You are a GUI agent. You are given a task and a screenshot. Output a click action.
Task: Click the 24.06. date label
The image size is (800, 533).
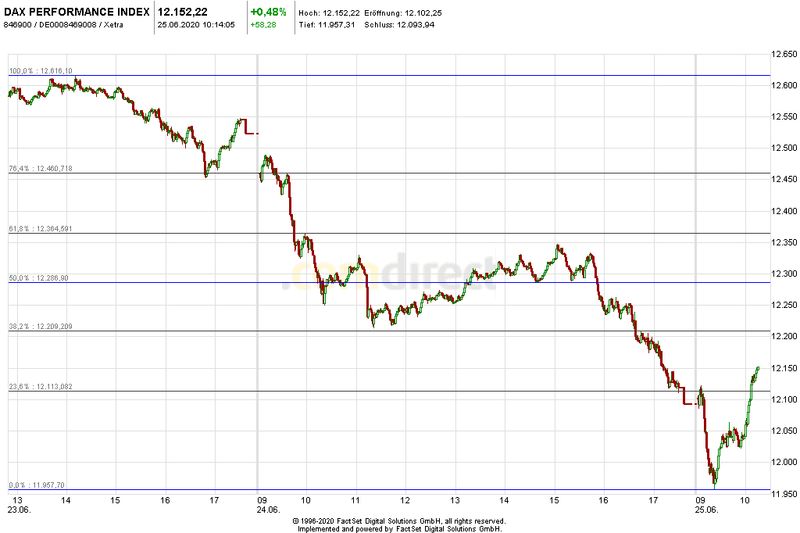[268, 510]
